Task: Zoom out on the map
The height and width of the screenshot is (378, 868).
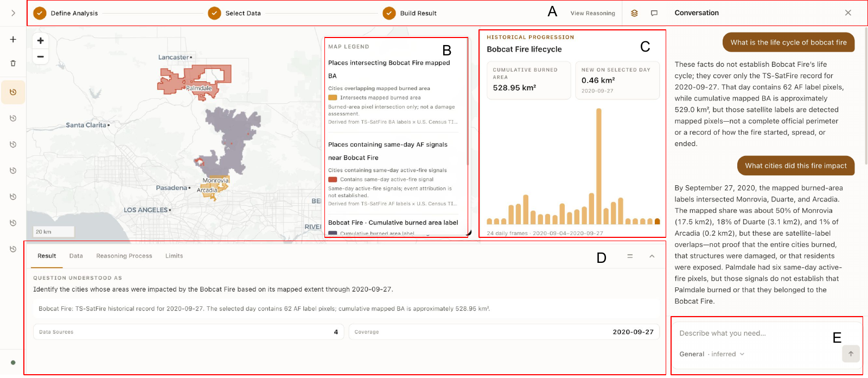Action: tap(40, 56)
